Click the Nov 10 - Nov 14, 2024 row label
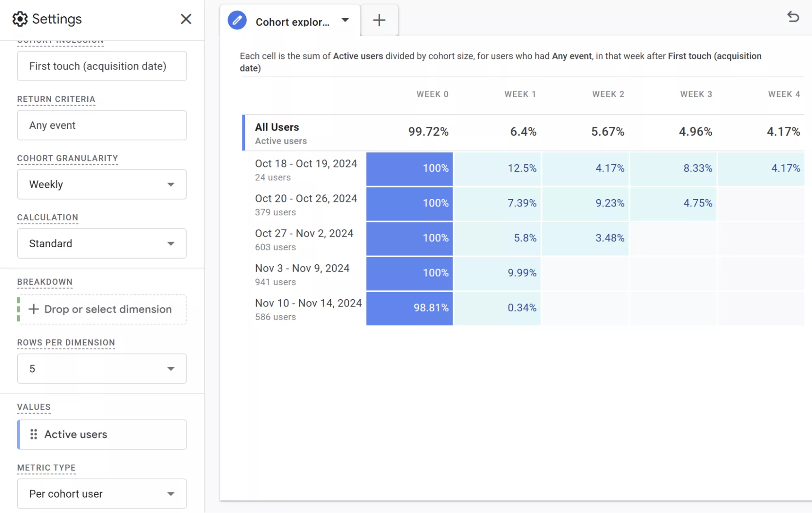812x513 pixels. click(x=308, y=303)
